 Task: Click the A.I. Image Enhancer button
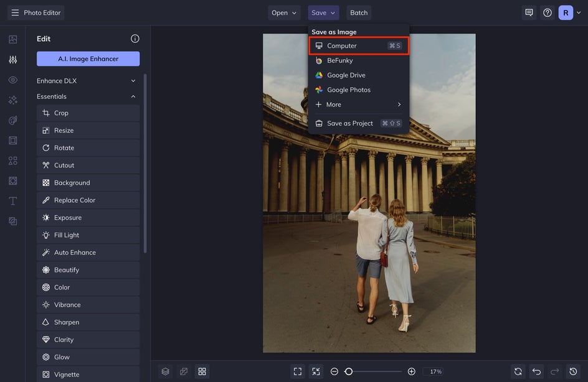(x=88, y=58)
